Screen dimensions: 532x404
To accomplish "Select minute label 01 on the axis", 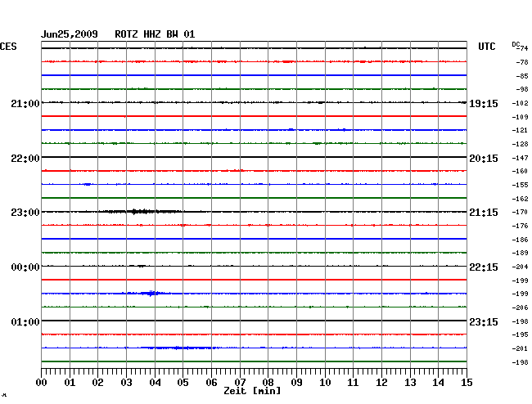I will click(70, 383).
